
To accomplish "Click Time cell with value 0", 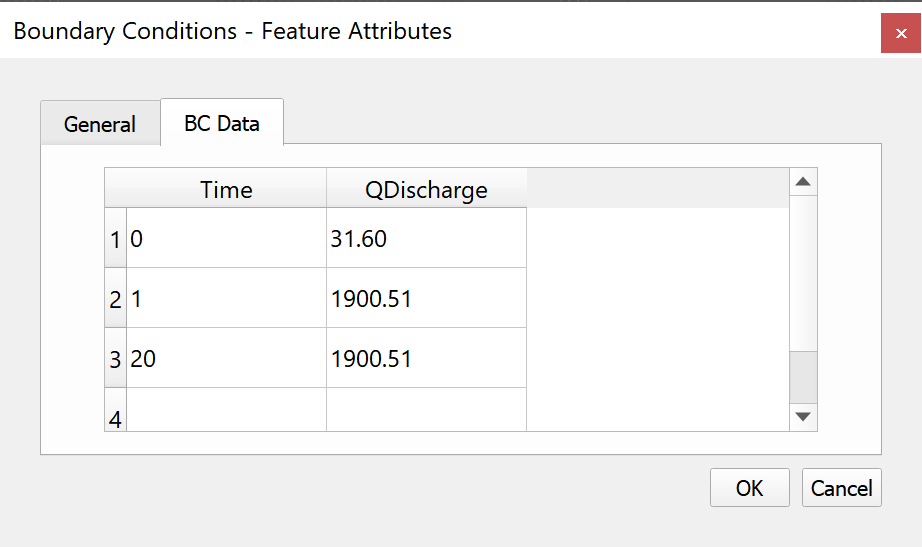I will tap(226, 239).
